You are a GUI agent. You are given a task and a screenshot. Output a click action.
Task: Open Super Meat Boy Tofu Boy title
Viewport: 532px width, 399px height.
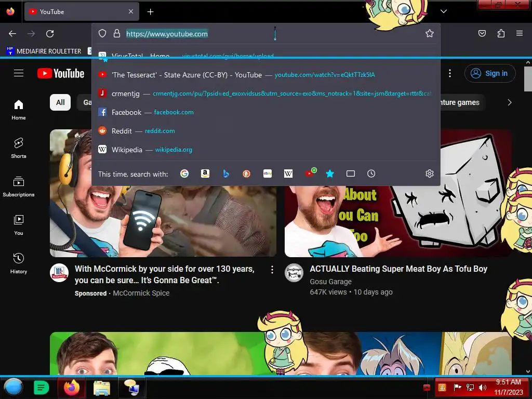click(398, 269)
